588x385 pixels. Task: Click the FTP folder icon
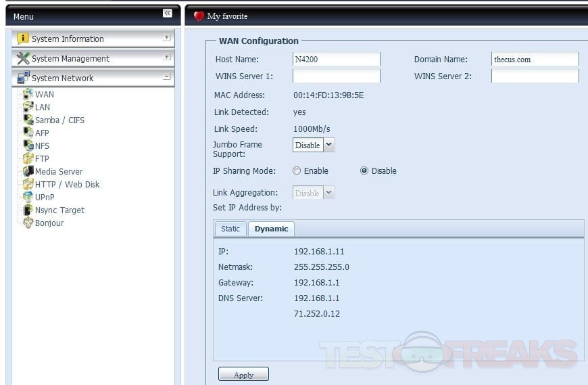coord(28,158)
